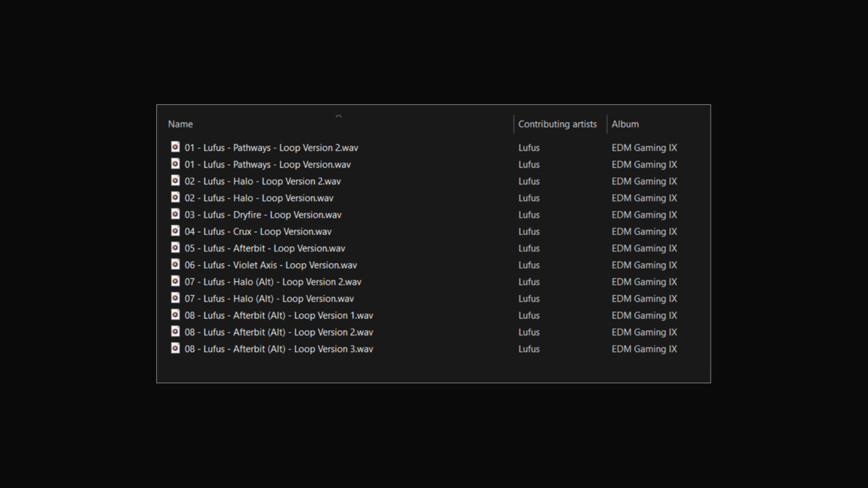
Task: Click EDM Gaming IX album in Dryfire row
Action: tap(644, 215)
